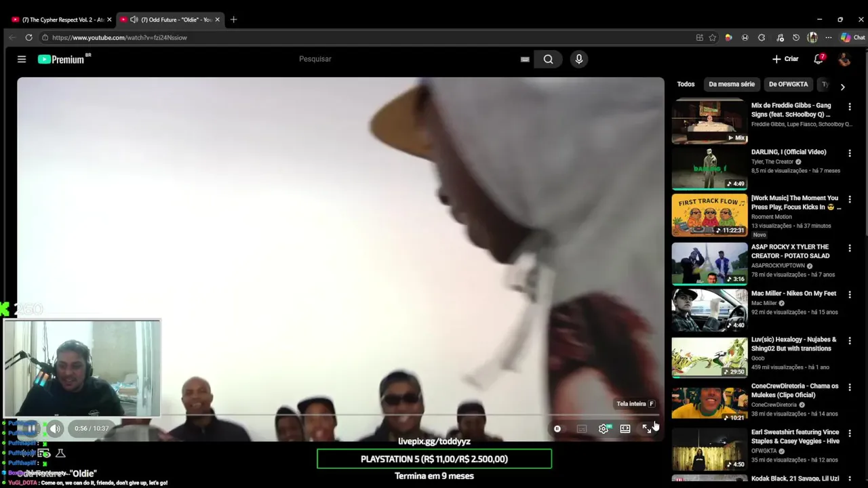Enter full screen with the player expand icon
868x488 pixels.
pyautogui.click(x=647, y=428)
